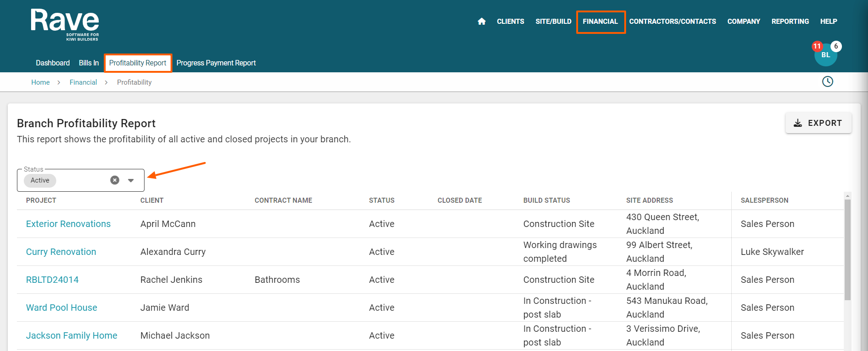Screen dimensions: 868x351
Task: Open the CONTRACTORS/CONTACTS menu
Action: click(673, 22)
